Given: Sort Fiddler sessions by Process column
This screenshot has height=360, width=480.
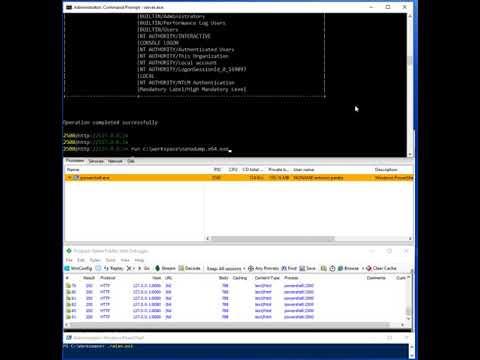Looking at the screenshot, I should click(291, 278).
